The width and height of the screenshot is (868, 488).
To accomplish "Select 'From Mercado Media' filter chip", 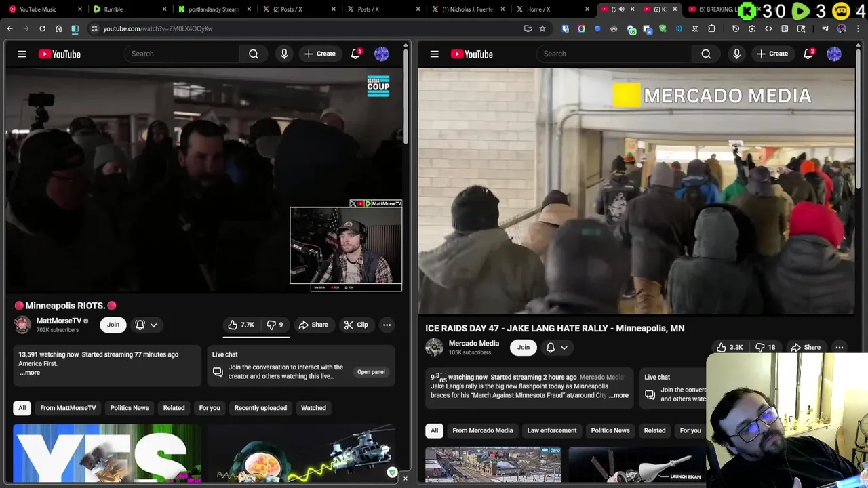I will (x=483, y=430).
